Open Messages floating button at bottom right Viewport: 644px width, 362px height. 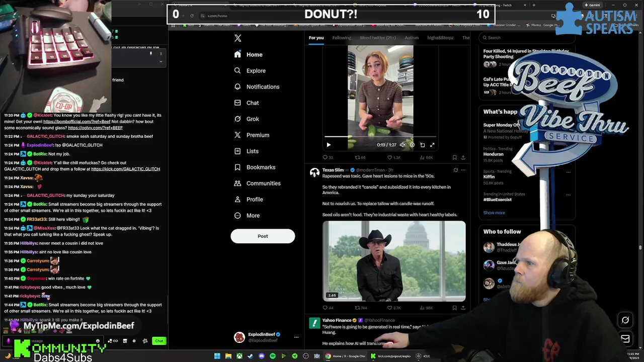(625, 339)
